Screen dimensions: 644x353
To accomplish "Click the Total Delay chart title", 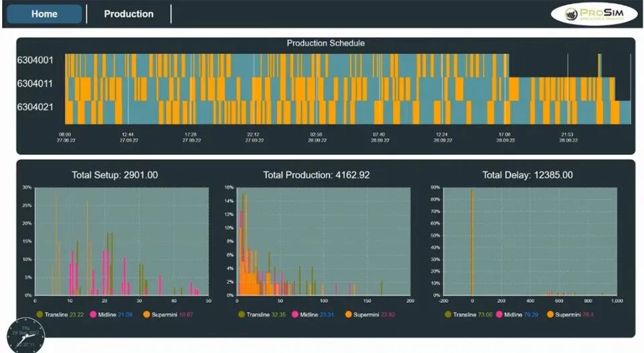I will pos(527,175).
